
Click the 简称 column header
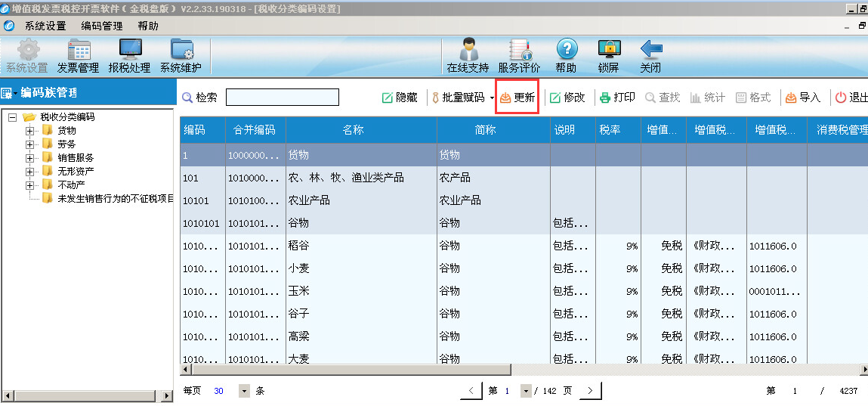coord(493,130)
